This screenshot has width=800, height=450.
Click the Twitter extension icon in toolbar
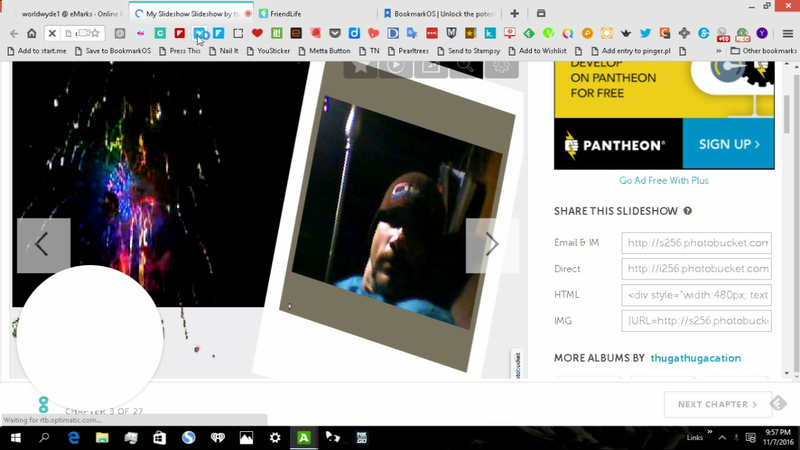(x=645, y=33)
